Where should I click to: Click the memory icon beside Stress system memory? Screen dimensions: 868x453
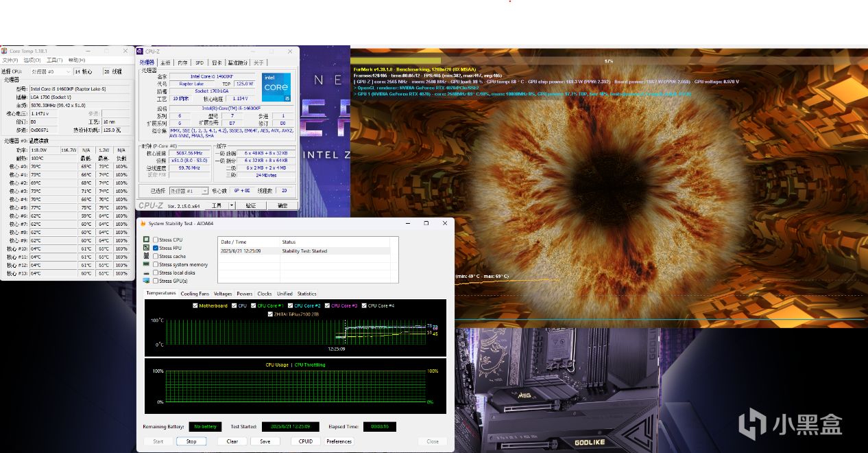[x=146, y=264]
